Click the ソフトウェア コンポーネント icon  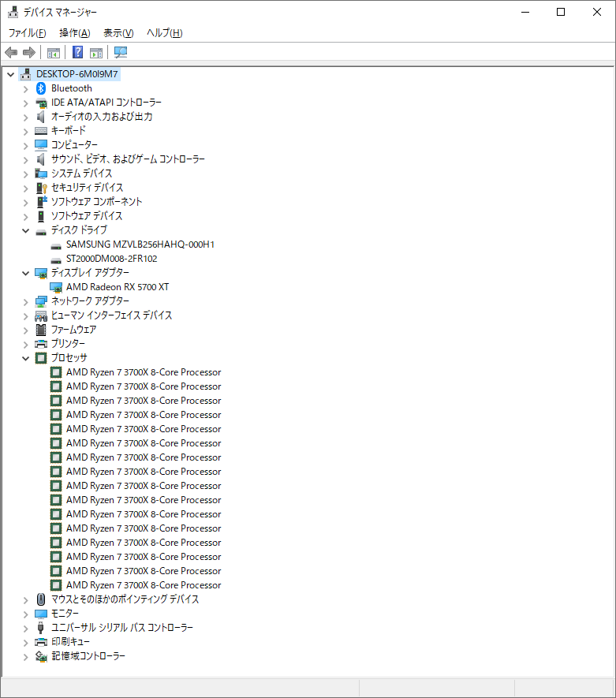pyautogui.click(x=41, y=202)
